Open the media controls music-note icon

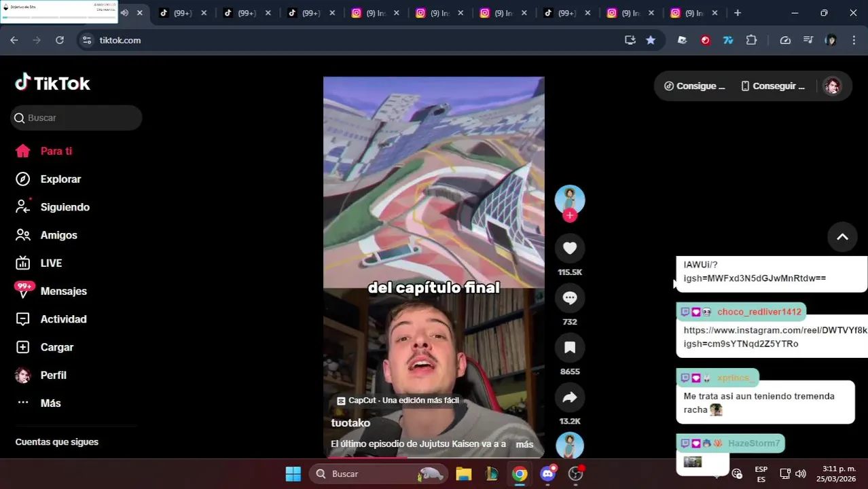click(x=808, y=40)
